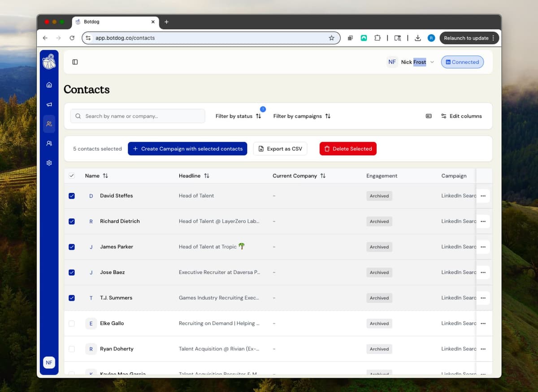Click Jose Baez contact name
The image size is (538, 392).
[112, 273]
